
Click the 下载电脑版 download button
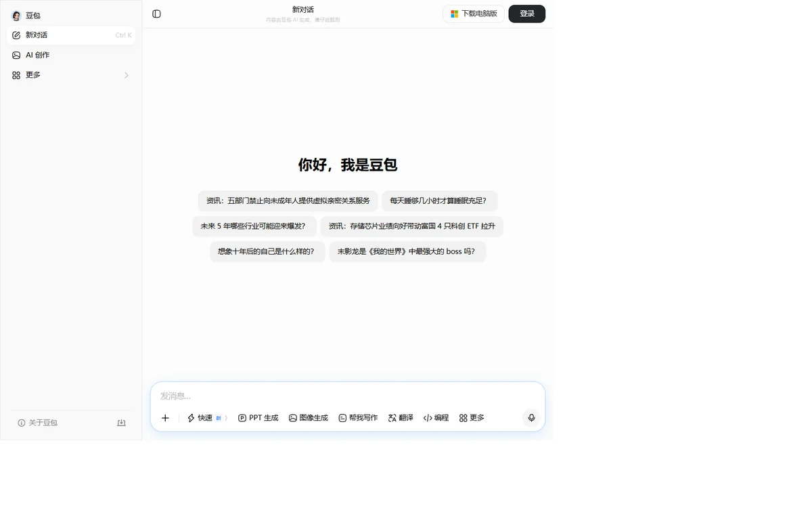[474, 14]
